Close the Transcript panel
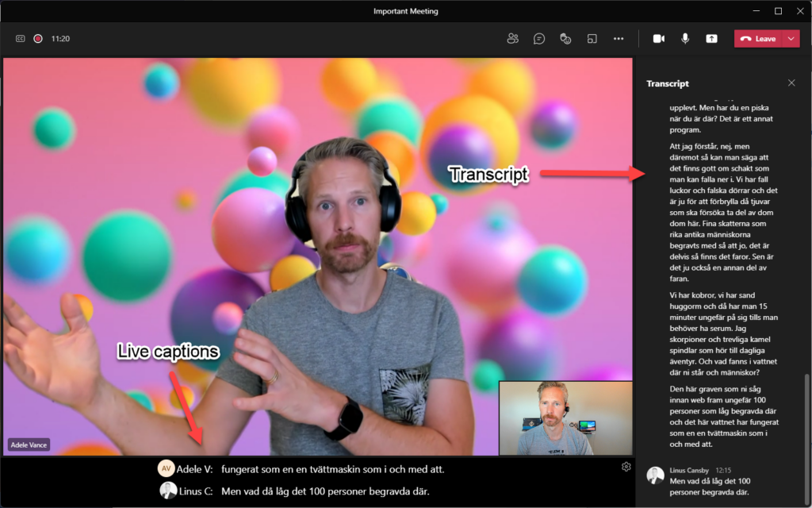This screenshot has width=812, height=508. click(791, 83)
